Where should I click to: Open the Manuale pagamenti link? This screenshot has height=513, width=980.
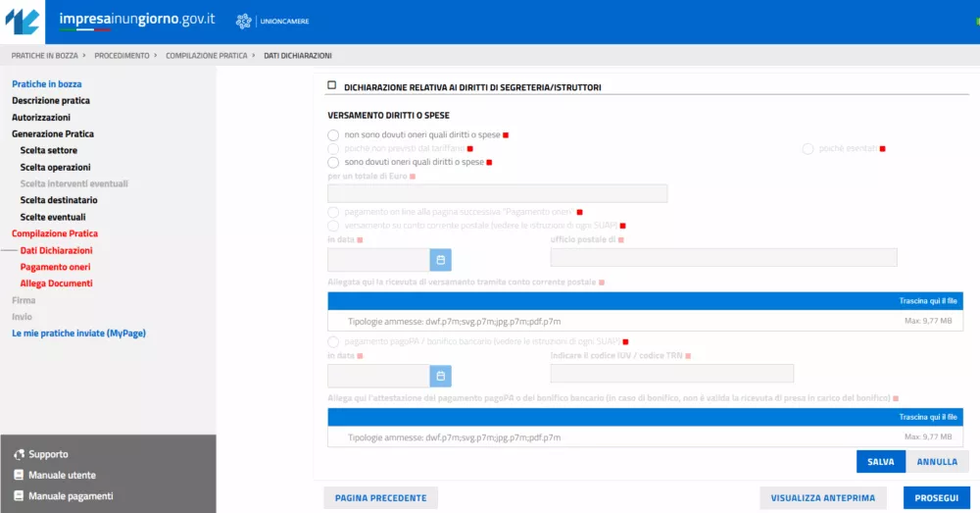pyautogui.click(x=70, y=496)
